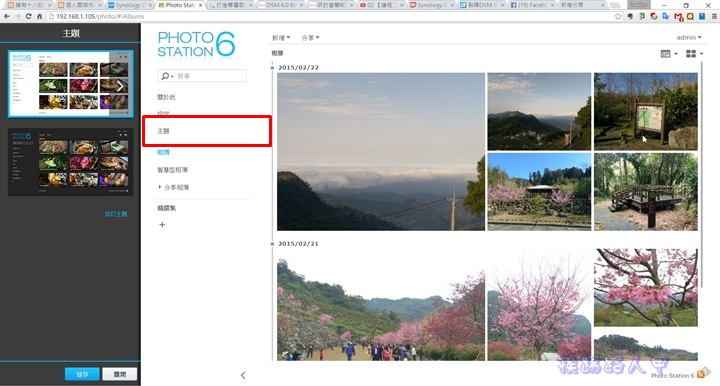Image resolution: width=720 pixels, height=386 pixels.
Task: Click the RSS feed icon
Action: [701, 374]
